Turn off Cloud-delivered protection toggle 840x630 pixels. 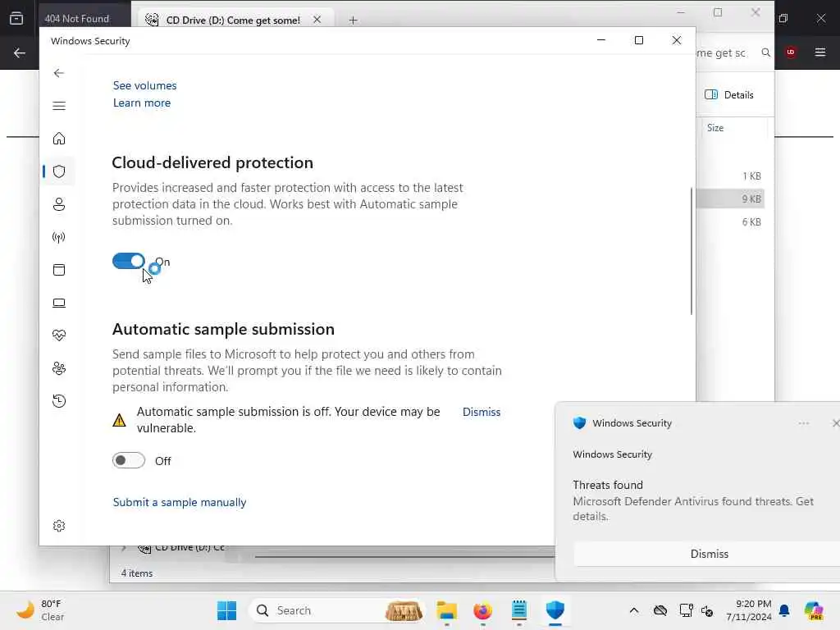[129, 262]
